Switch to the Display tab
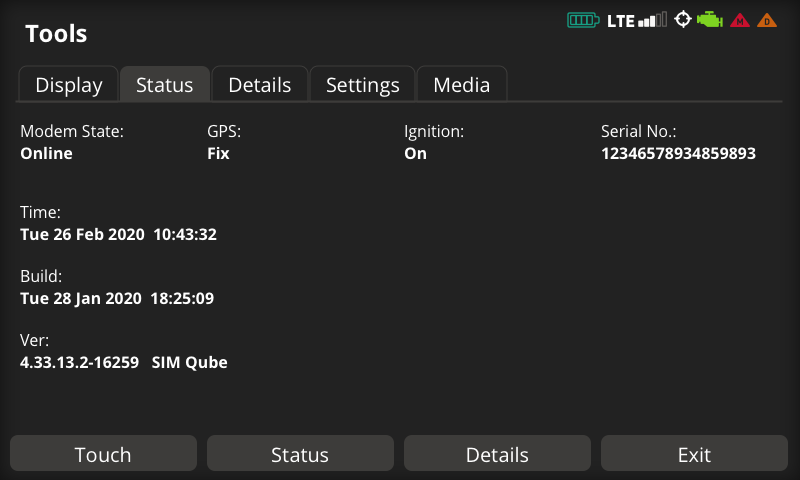The width and height of the screenshot is (800, 480). pos(69,85)
